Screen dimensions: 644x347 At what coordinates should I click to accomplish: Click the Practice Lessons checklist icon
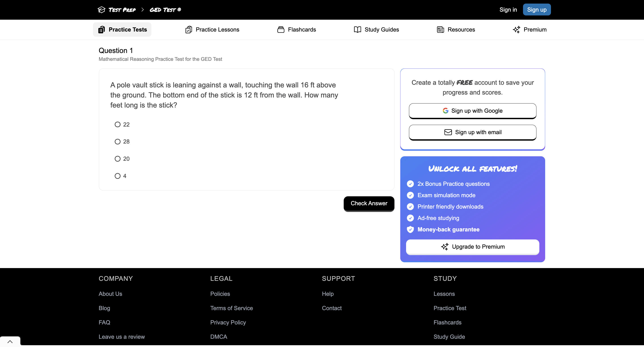[189, 30]
